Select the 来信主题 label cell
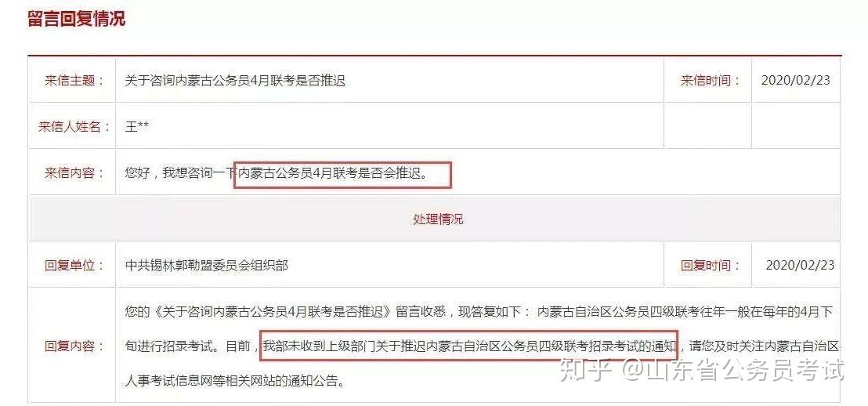The image size is (868, 406). [x=73, y=80]
